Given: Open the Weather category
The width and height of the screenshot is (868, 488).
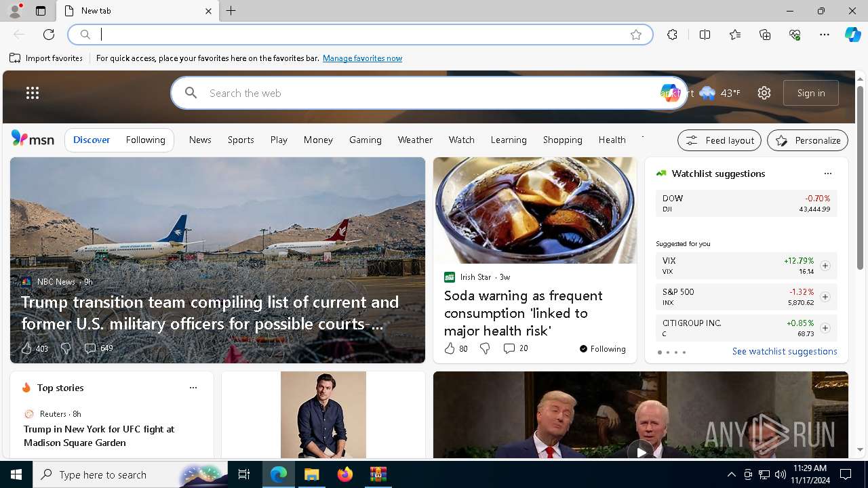Looking at the screenshot, I should [415, 140].
